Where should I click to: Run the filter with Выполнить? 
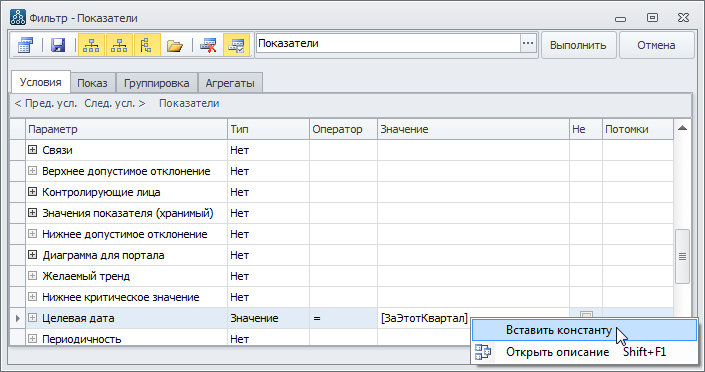tap(578, 45)
